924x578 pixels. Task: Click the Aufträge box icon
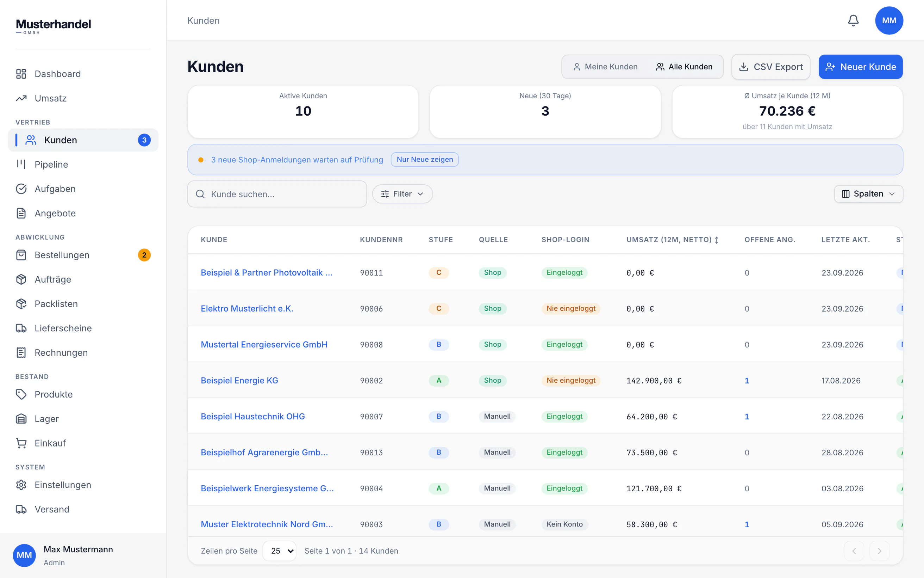pos(21,279)
